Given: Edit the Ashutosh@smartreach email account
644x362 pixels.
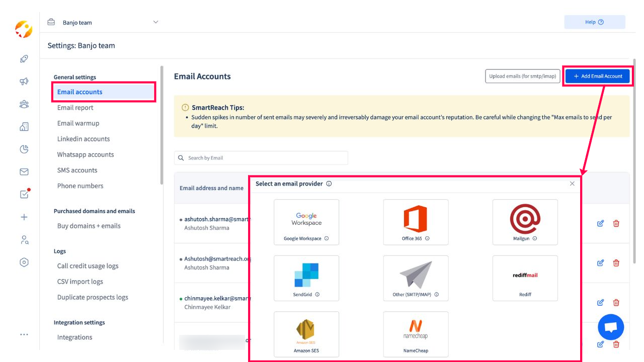Looking at the screenshot, I should pos(600,263).
